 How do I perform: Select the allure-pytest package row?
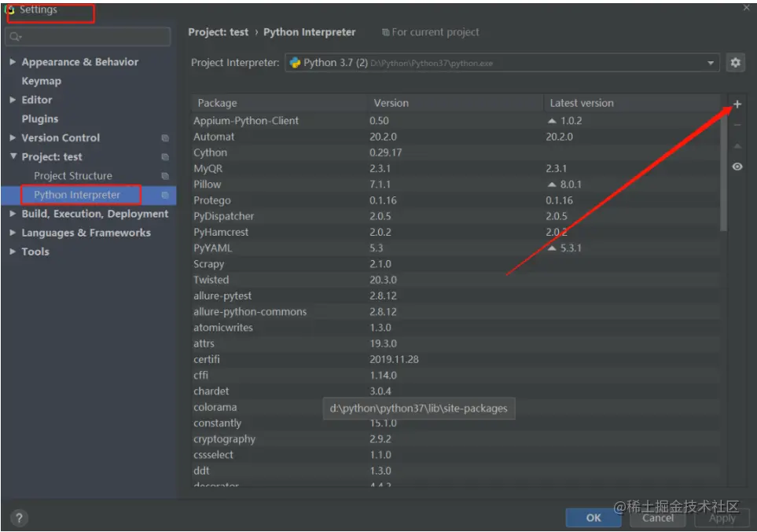(x=455, y=296)
